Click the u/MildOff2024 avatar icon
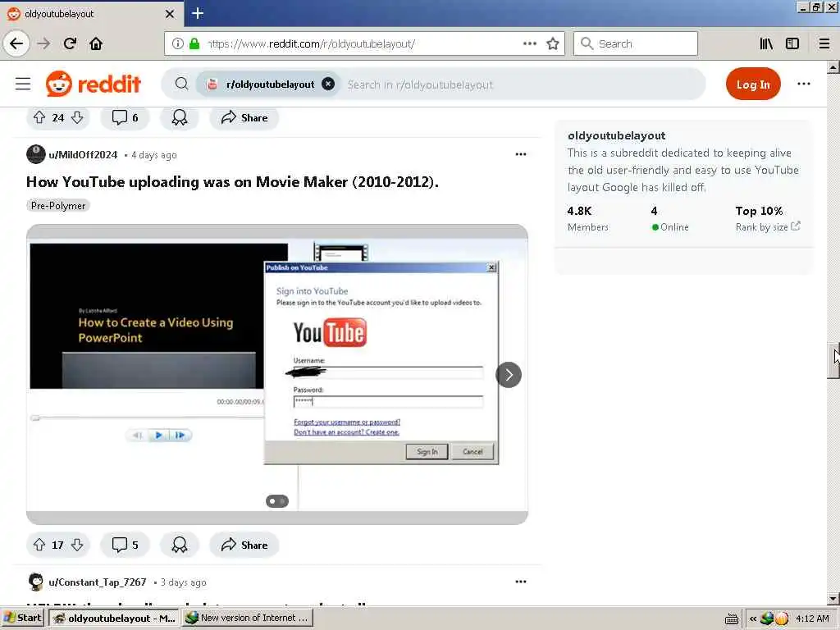The width and height of the screenshot is (840, 630). click(x=36, y=154)
